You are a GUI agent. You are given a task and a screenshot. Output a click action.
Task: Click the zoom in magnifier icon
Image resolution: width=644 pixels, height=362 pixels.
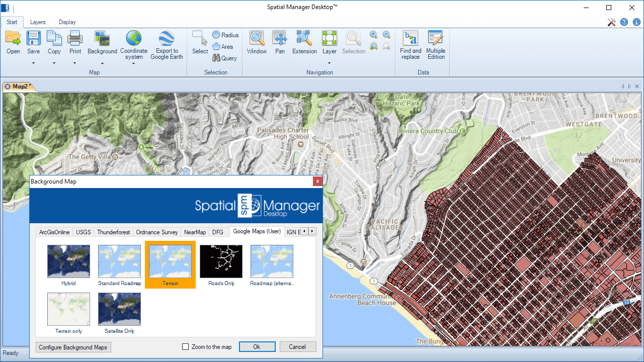(x=373, y=35)
